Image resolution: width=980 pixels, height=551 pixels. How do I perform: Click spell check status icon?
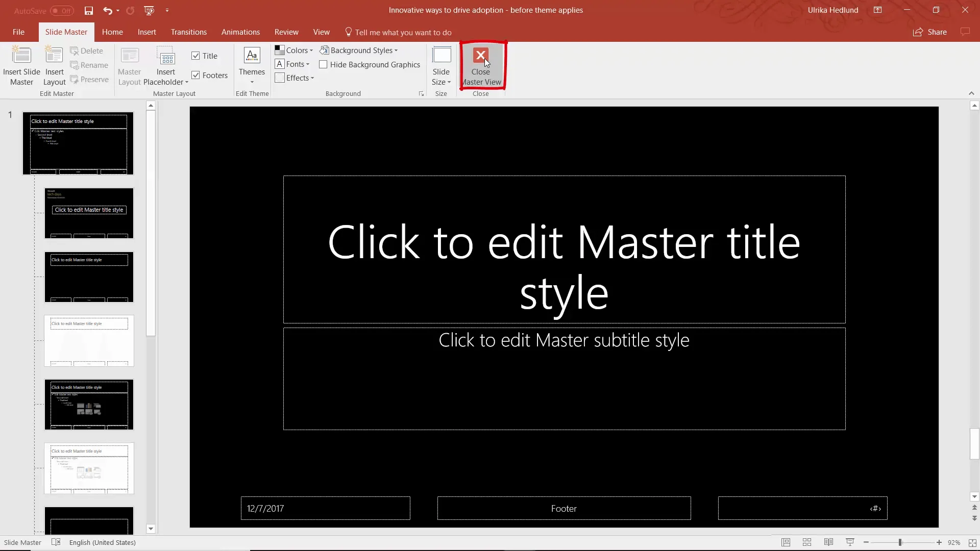point(56,542)
